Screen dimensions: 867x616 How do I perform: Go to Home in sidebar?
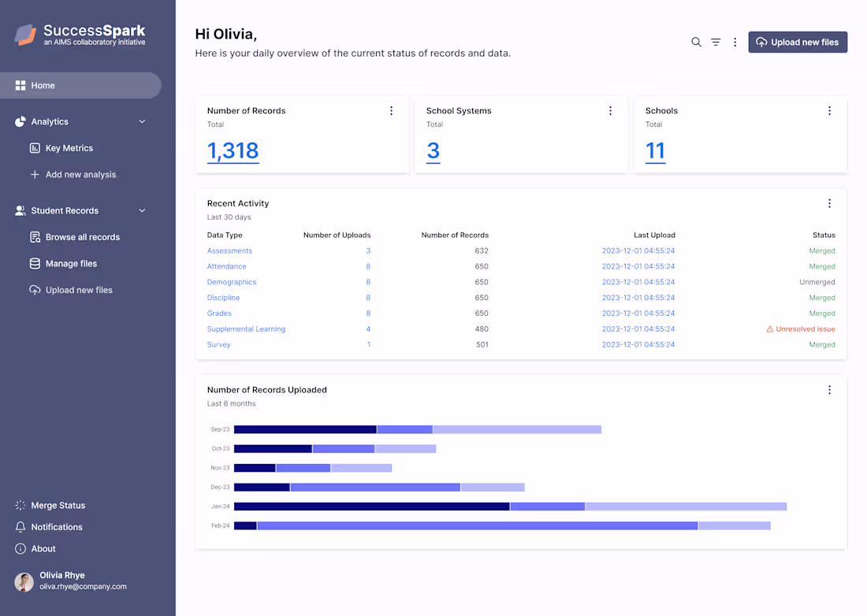point(43,86)
